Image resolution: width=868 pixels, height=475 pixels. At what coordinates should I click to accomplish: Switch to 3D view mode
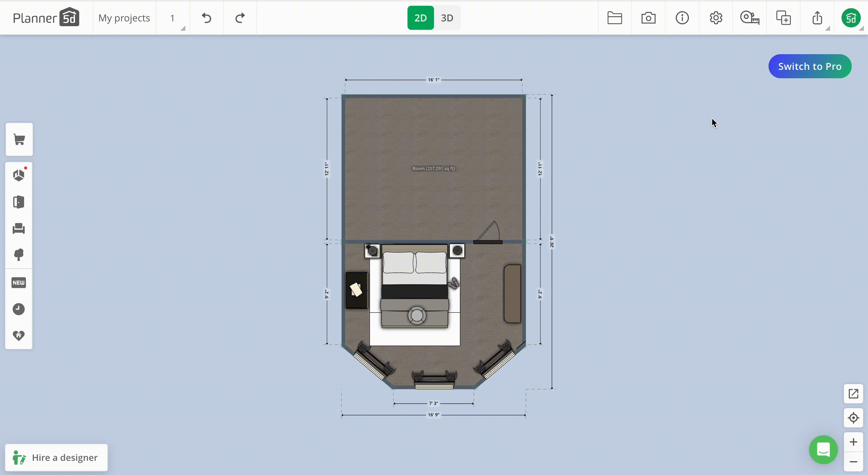click(446, 17)
